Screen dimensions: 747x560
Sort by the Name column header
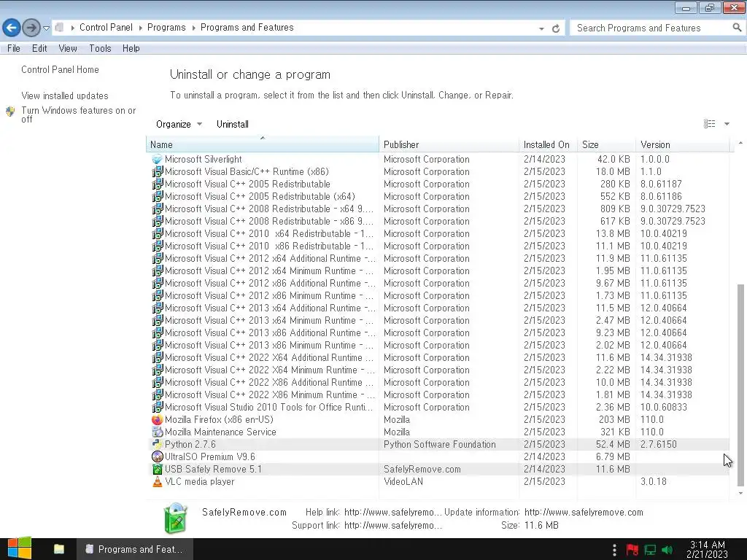(263, 144)
